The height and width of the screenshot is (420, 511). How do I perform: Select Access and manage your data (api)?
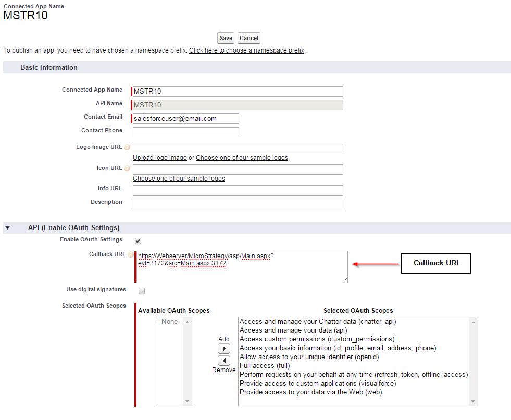point(293,330)
